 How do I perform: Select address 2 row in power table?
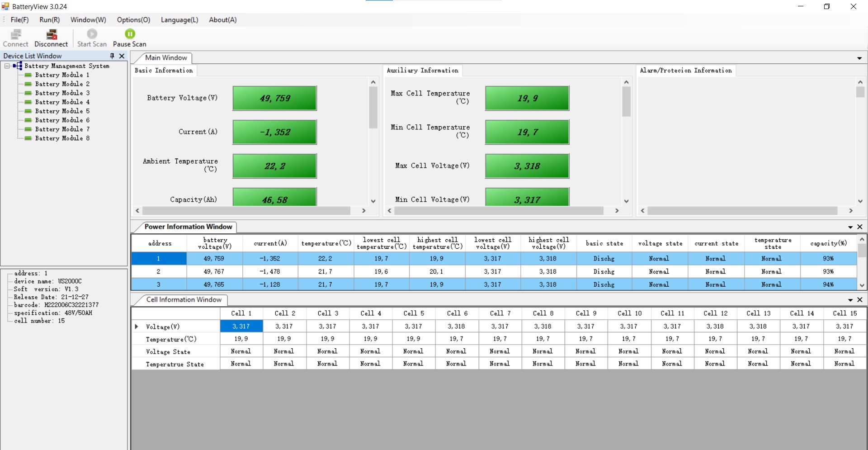[x=159, y=271]
